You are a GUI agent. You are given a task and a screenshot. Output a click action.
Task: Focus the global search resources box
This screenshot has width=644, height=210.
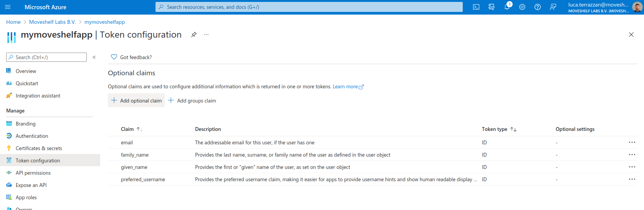(309, 7)
